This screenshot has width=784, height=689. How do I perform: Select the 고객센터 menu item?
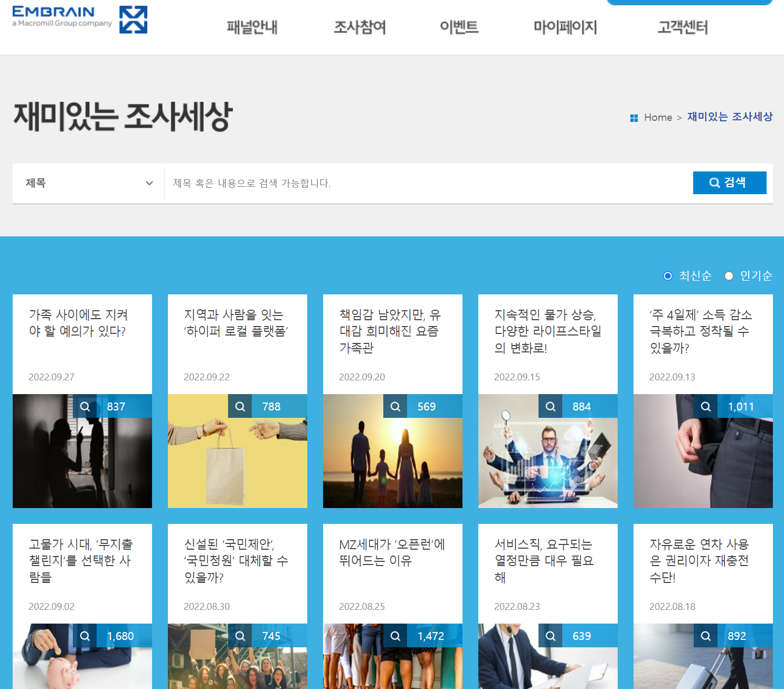(682, 27)
